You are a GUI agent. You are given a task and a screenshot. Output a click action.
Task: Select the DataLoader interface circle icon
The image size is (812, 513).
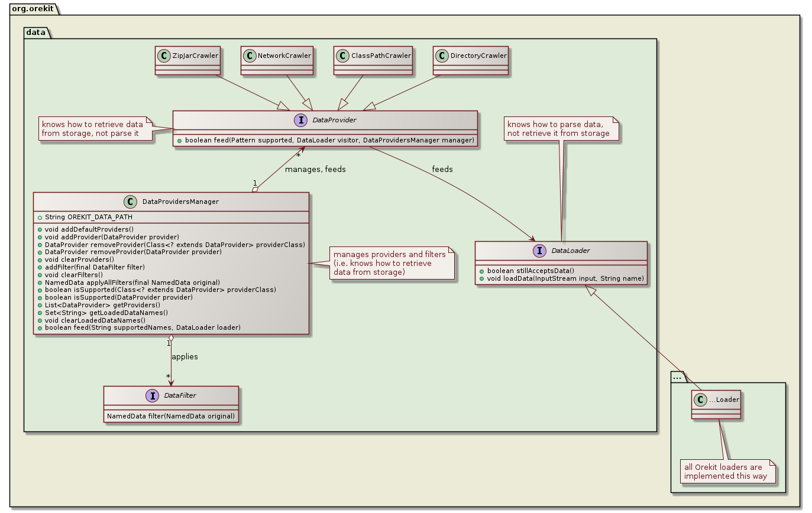[x=539, y=251]
